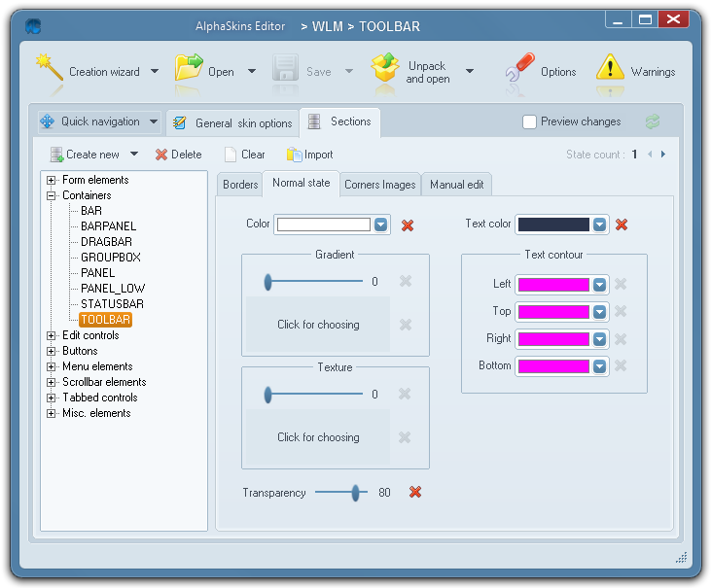Select the PANEL_LOW tree item
This screenshot has height=588, width=711.
click(113, 289)
